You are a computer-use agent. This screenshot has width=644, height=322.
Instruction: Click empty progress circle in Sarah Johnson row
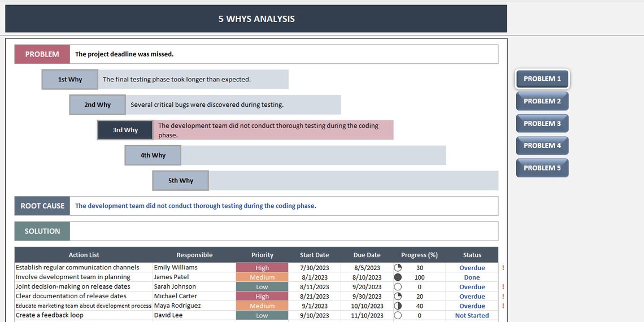coord(398,286)
